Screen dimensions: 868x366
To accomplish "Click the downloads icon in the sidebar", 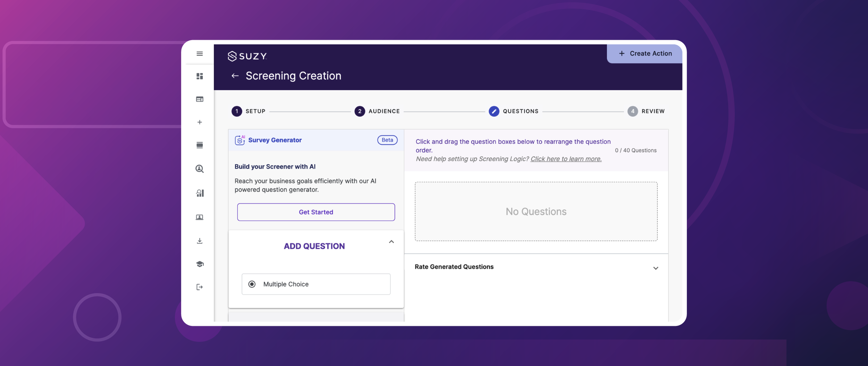I will (x=200, y=240).
